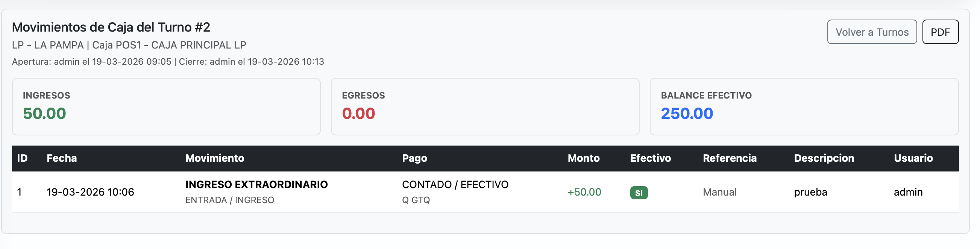Click the Manual reference text
Viewport: 980px width, 249px height.
coord(719,192)
